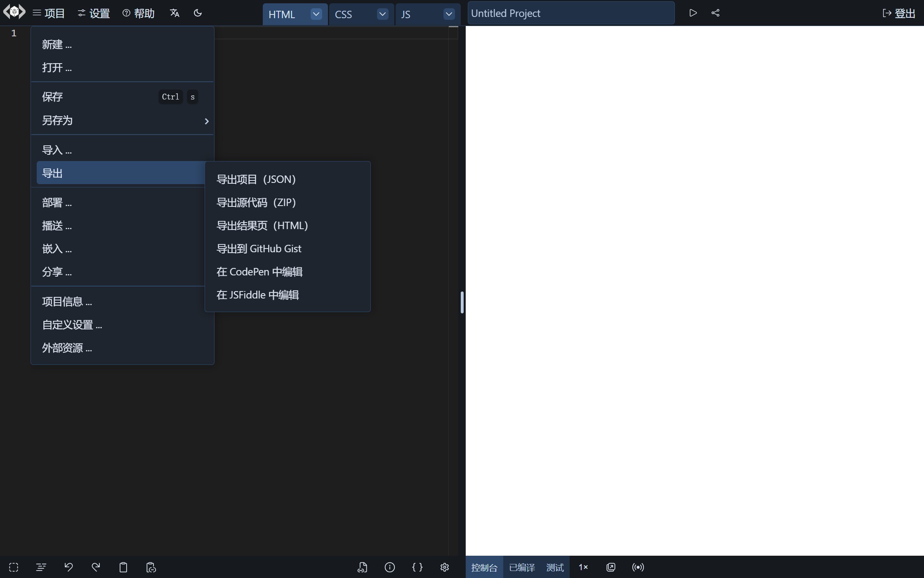This screenshot has width=924, height=578.
Task: Open HTML language dropdown arrow
Action: click(316, 14)
